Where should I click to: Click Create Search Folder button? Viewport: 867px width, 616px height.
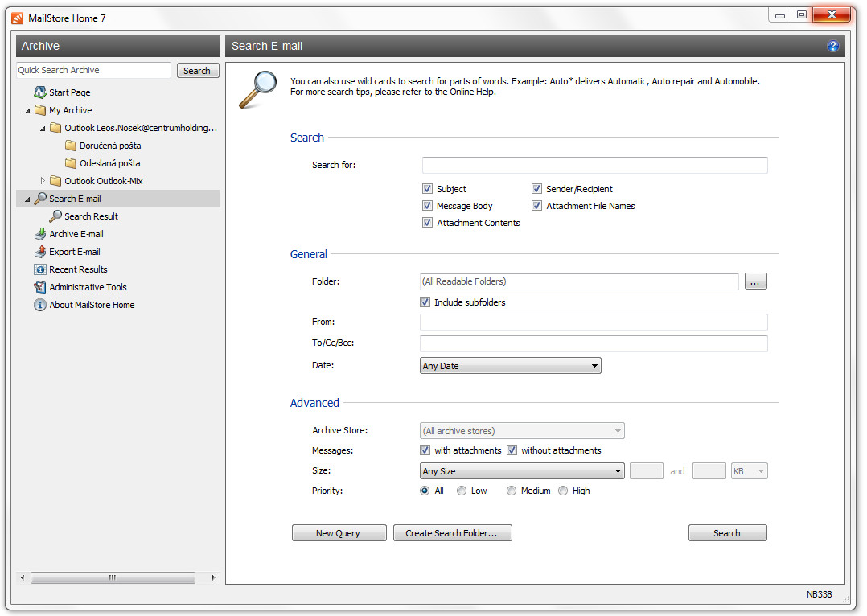(452, 533)
